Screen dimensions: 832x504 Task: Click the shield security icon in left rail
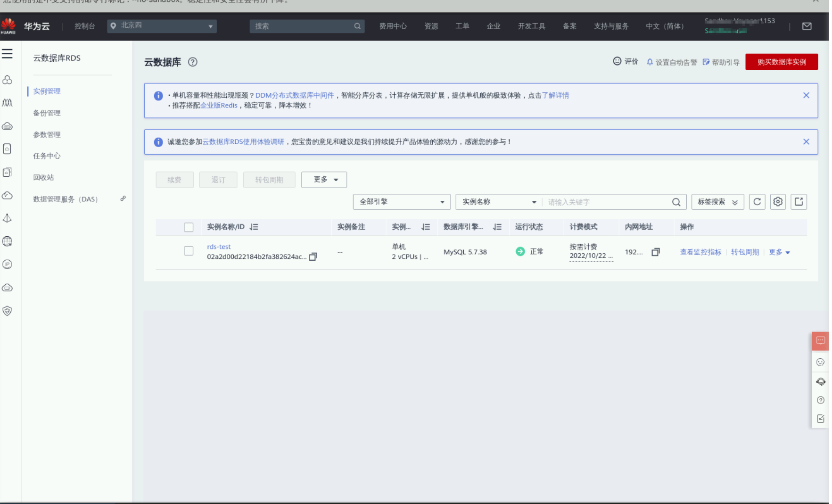coord(7,311)
